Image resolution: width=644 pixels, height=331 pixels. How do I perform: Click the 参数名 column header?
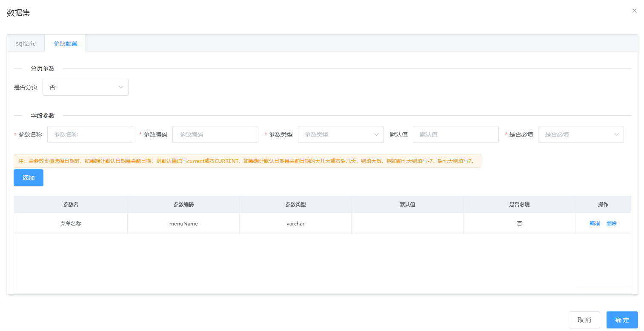pos(71,204)
